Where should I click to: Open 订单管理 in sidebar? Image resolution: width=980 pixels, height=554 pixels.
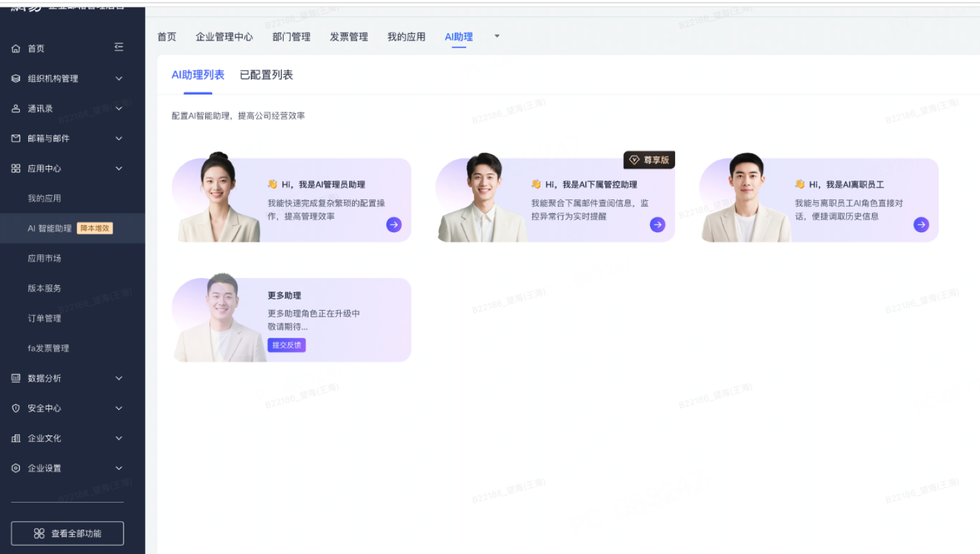click(44, 318)
